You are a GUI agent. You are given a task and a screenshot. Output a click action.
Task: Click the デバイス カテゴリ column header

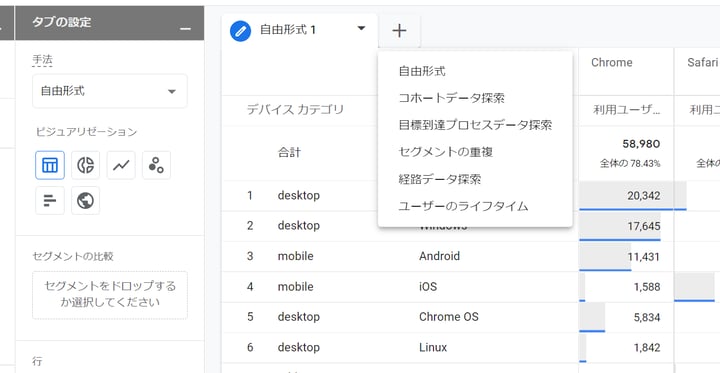[x=295, y=110]
